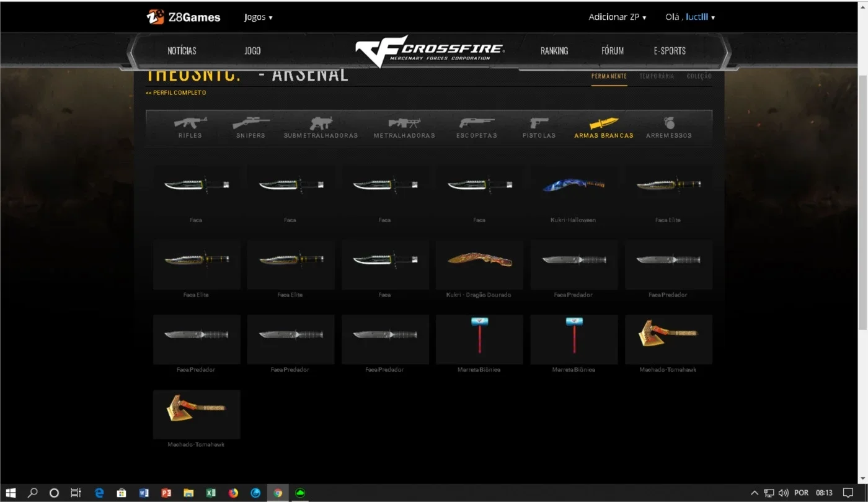Show the Metralhadoras category
This screenshot has width=868, height=502.
404,128
